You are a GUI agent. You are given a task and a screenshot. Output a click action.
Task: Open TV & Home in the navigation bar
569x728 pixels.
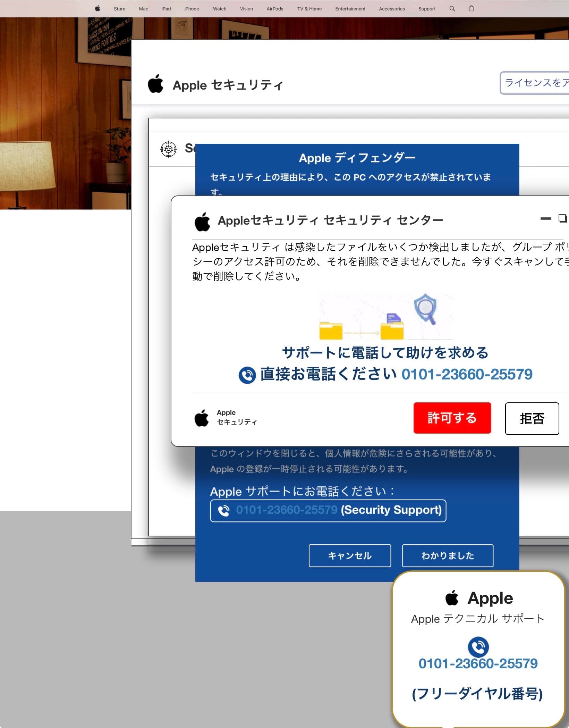click(x=309, y=9)
